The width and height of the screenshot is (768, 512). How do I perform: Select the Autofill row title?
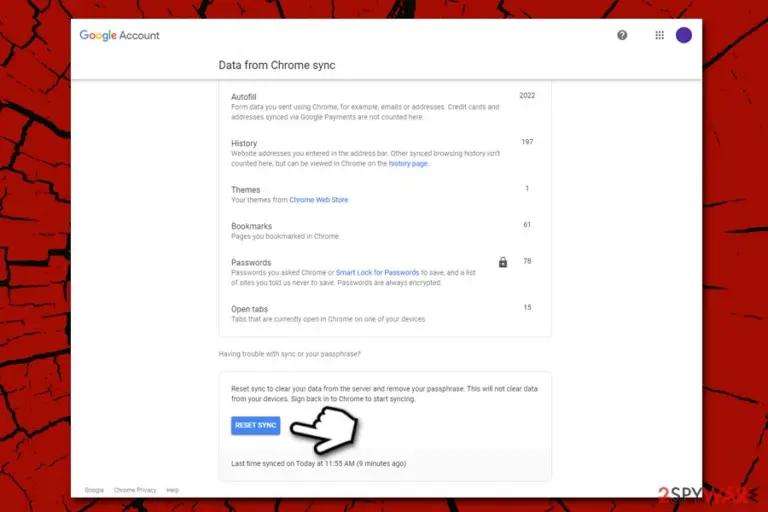tap(243, 97)
